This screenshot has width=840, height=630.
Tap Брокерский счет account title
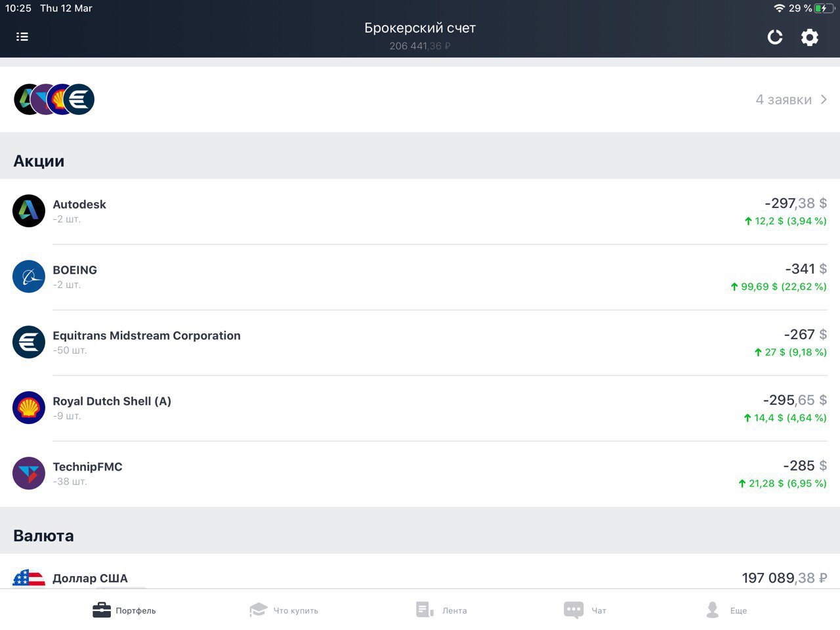coord(420,28)
